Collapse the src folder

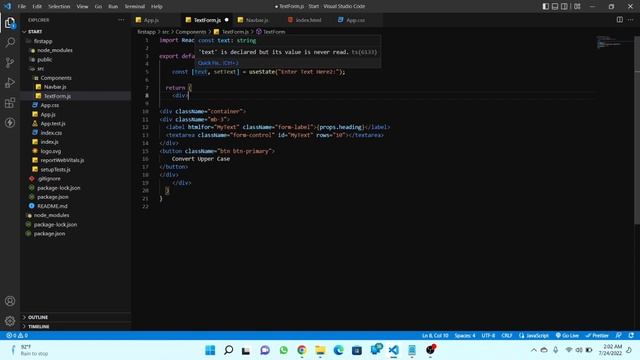click(x=76, y=69)
